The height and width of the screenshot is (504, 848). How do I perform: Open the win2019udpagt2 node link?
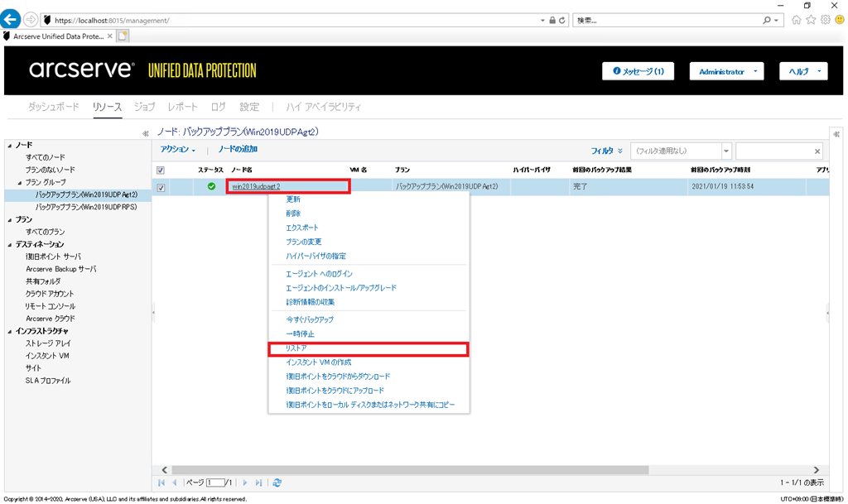click(x=256, y=186)
